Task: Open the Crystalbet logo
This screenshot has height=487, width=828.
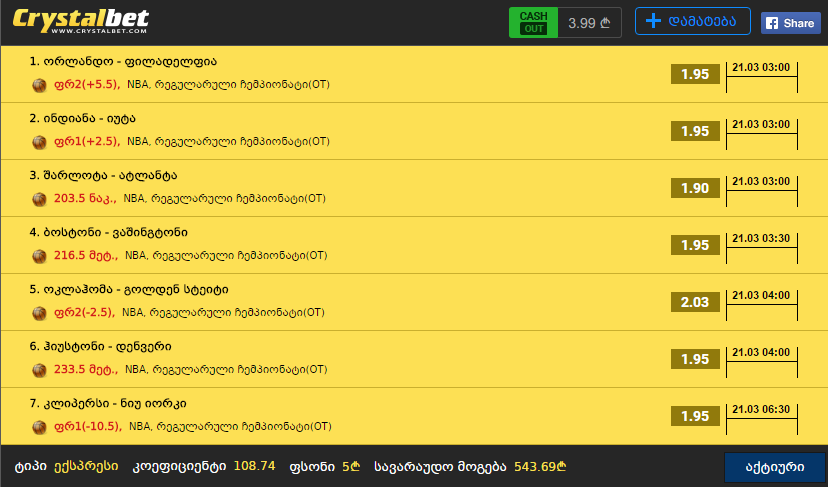Action: 80,21
